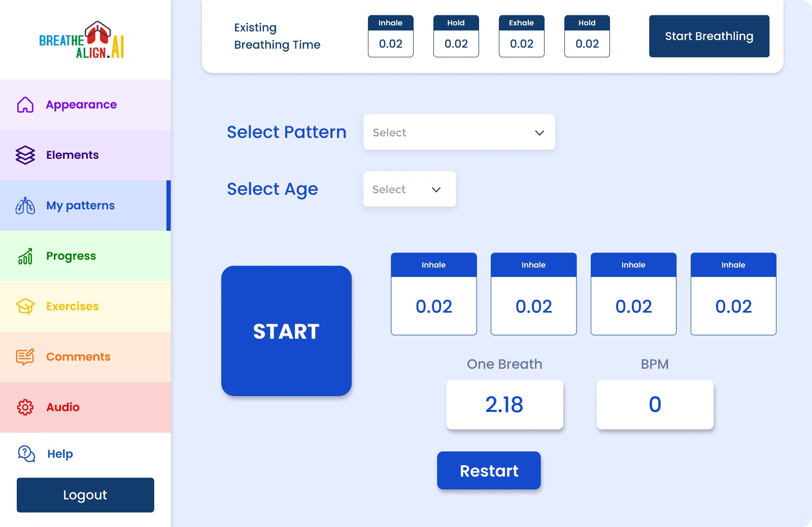Viewport: 812px width, 527px height.
Task: Click the Help question bubble icon
Action: click(x=26, y=454)
